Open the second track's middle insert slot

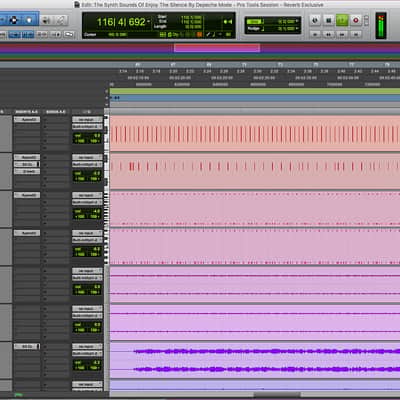pyautogui.click(x=27, y=164)
